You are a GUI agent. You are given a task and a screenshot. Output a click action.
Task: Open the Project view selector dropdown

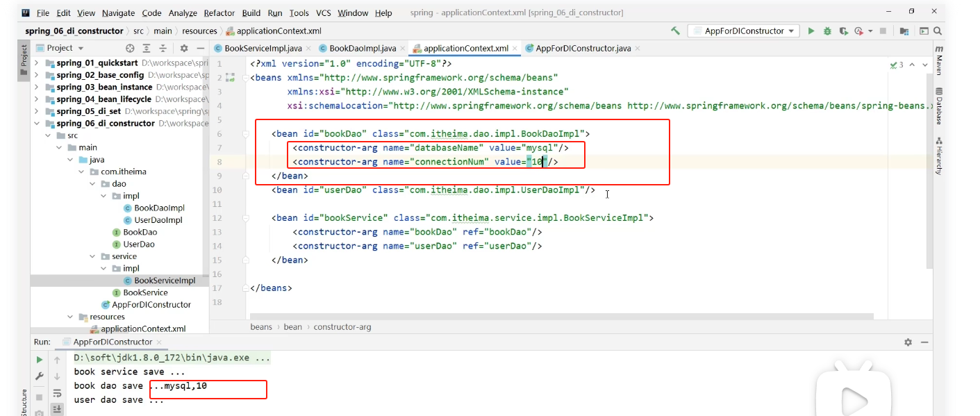(60, 48)
